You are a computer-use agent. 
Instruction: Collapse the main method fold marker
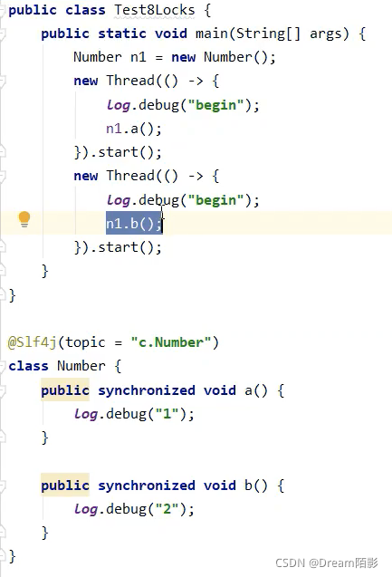tap(2, 34)
